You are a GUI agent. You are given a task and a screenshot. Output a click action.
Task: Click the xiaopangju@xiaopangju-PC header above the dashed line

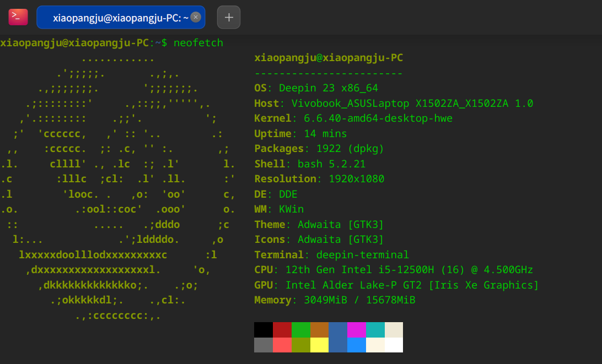pos(329,58)
